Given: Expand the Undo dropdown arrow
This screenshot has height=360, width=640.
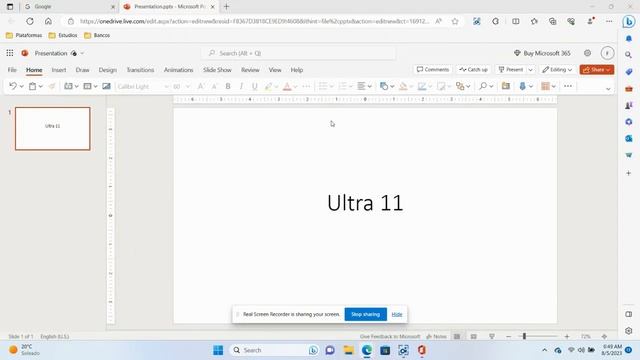Looking at the screenshot, I should pos(21,86).
